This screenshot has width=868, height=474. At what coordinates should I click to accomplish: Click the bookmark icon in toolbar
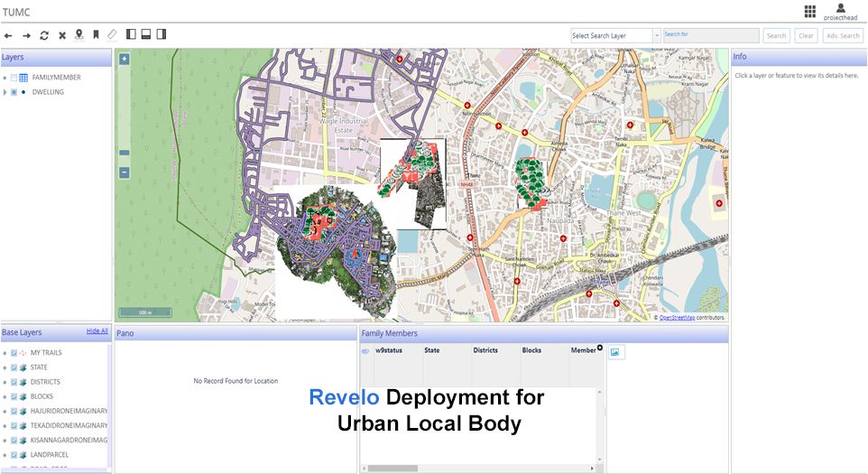[x=96, y=35]
